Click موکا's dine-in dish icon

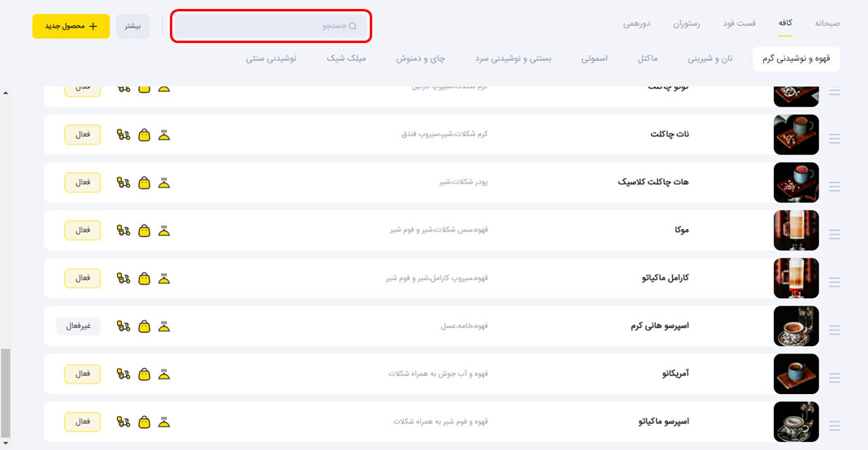point(164,230)
